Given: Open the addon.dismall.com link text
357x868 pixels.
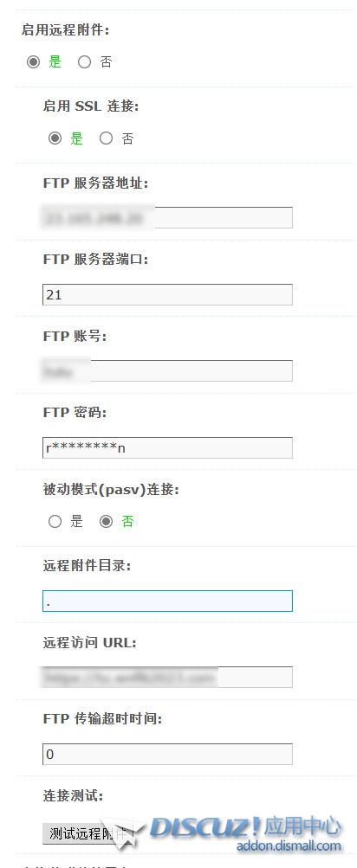Looking at the screenshot, I should (x=289, y=845).
